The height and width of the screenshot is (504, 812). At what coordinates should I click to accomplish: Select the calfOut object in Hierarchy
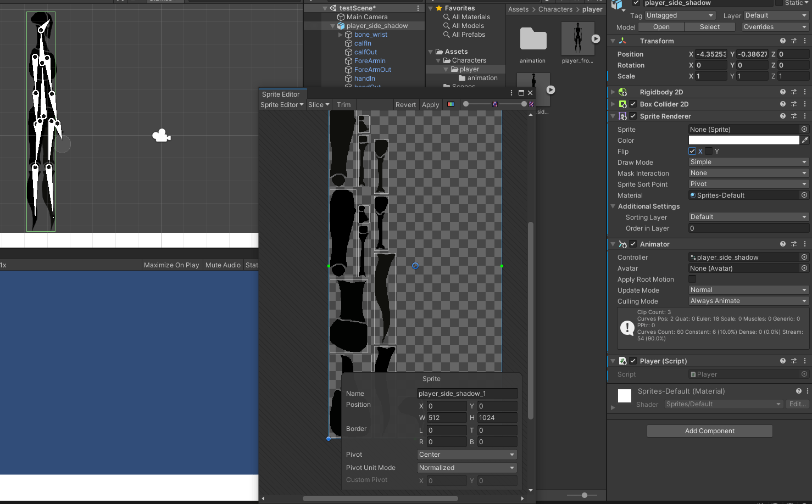pyautogui.click(x=365, y=52)
